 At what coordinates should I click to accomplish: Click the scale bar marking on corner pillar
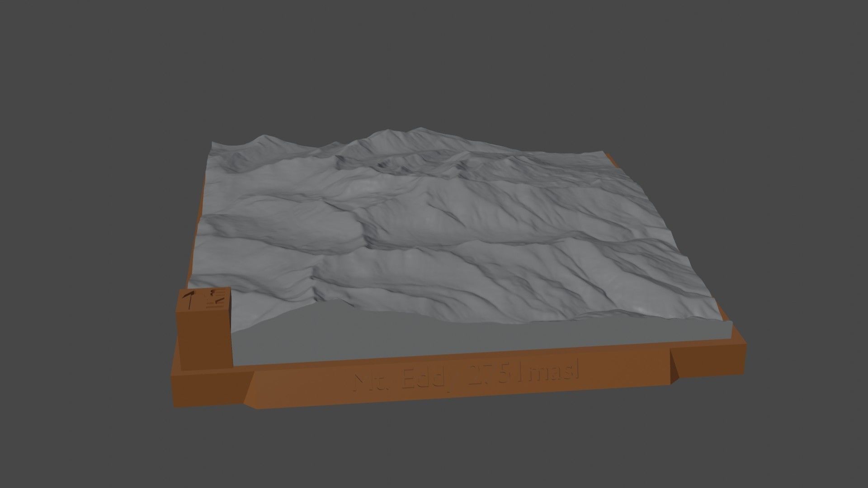[x=216, y=299]
